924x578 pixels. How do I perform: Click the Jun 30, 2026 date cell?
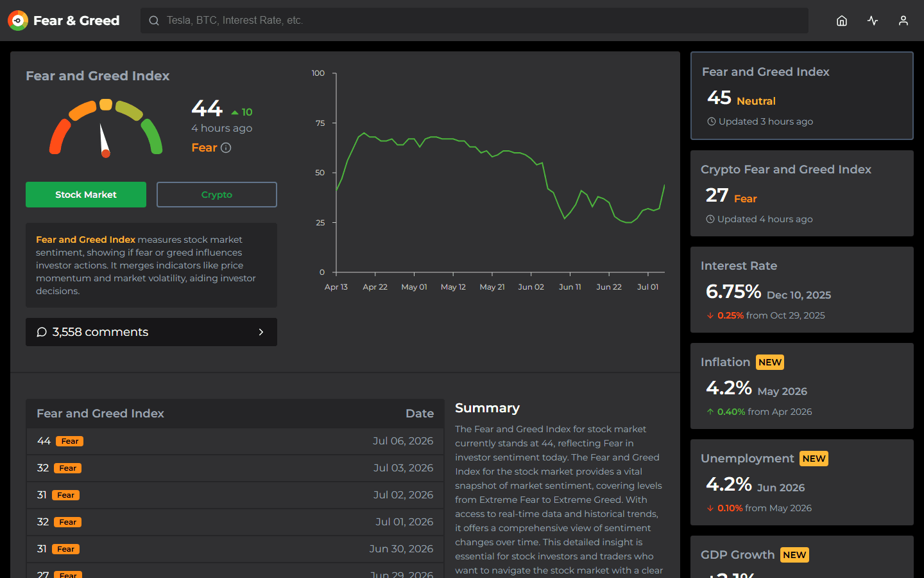pyautogui.click(x=402, y=549)
